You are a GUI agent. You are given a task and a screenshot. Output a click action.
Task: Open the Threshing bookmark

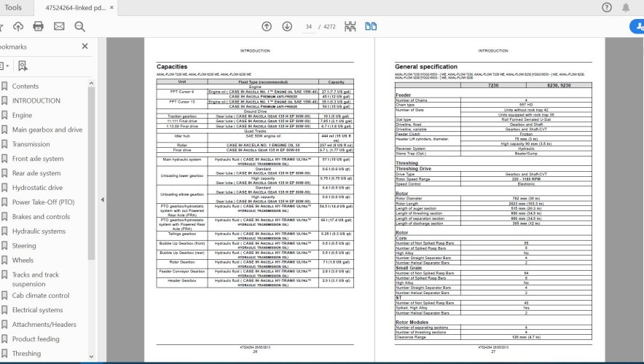pyautogui.click(x=26, y=353)
